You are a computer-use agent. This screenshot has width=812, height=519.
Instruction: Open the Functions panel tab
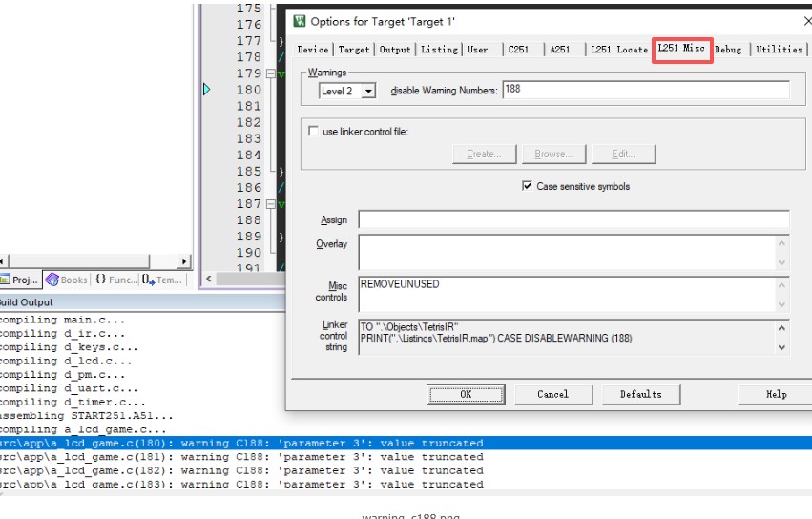point(115,280)
